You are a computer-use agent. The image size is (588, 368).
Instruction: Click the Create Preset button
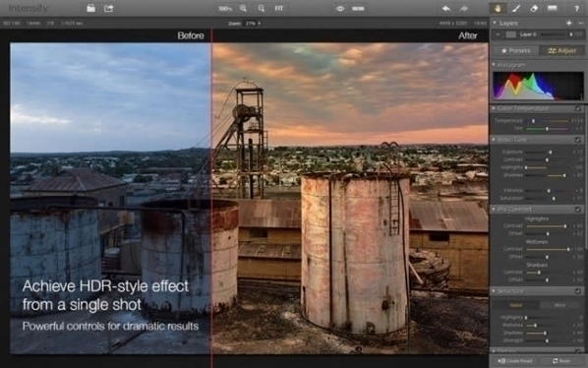point(515,361)
